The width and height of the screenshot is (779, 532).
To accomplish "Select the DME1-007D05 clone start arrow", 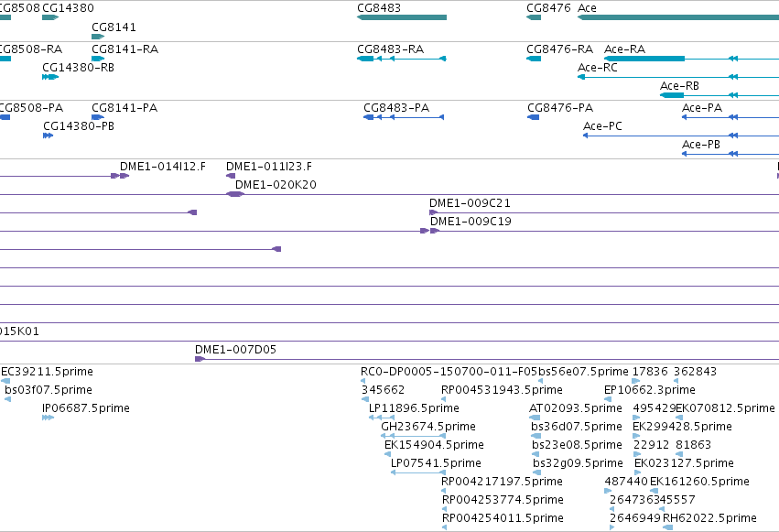I will click(200, 359).
